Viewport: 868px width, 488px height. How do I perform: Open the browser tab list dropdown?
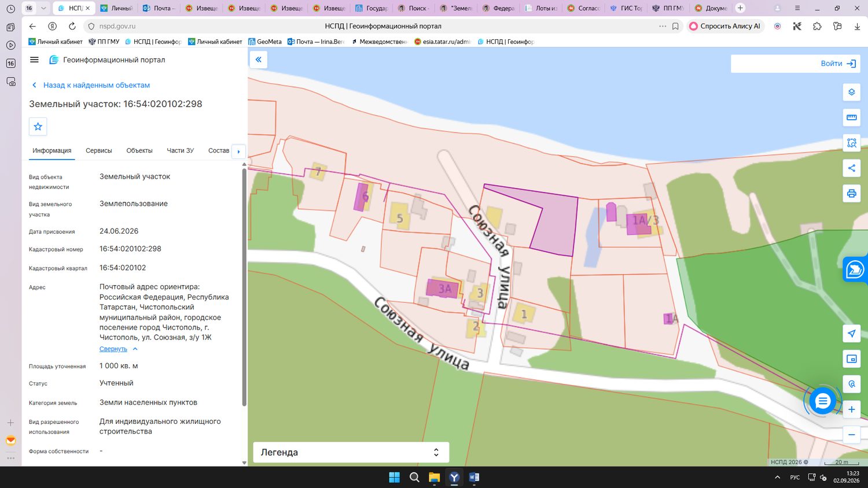43,8
